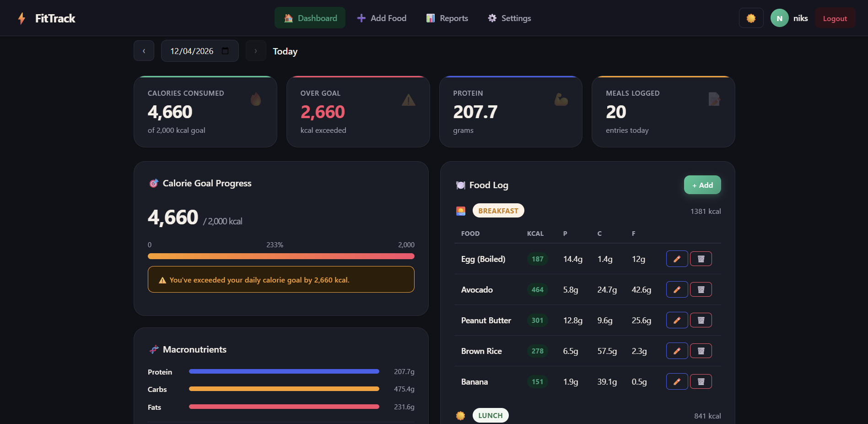The width and height of the screenshot is (868, 424).
Task: Click the green N user avatar
Action: pos(779,18)
